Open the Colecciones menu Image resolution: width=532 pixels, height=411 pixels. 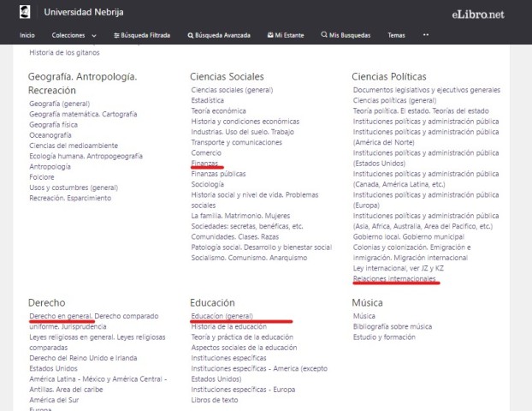[68, 35]
